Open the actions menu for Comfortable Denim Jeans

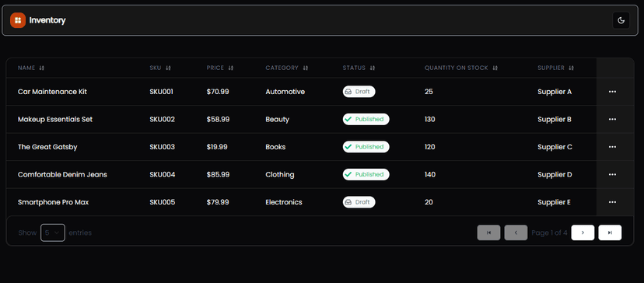point(612,175)
